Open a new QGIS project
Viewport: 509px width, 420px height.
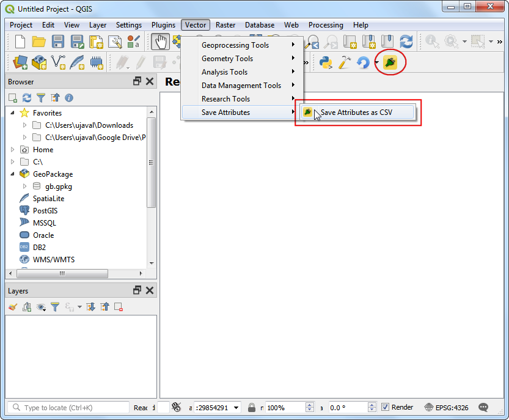click(x=19, y=41)
